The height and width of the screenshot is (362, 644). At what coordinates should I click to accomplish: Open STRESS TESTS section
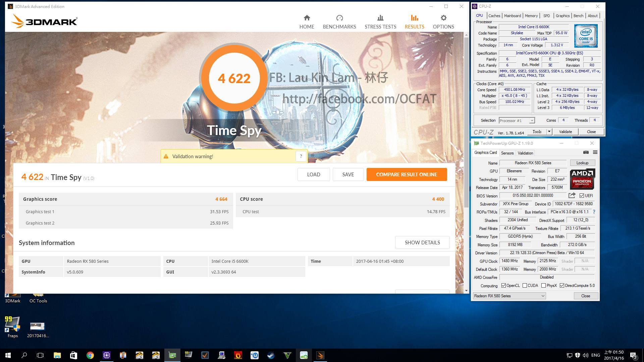pos(380,22)
